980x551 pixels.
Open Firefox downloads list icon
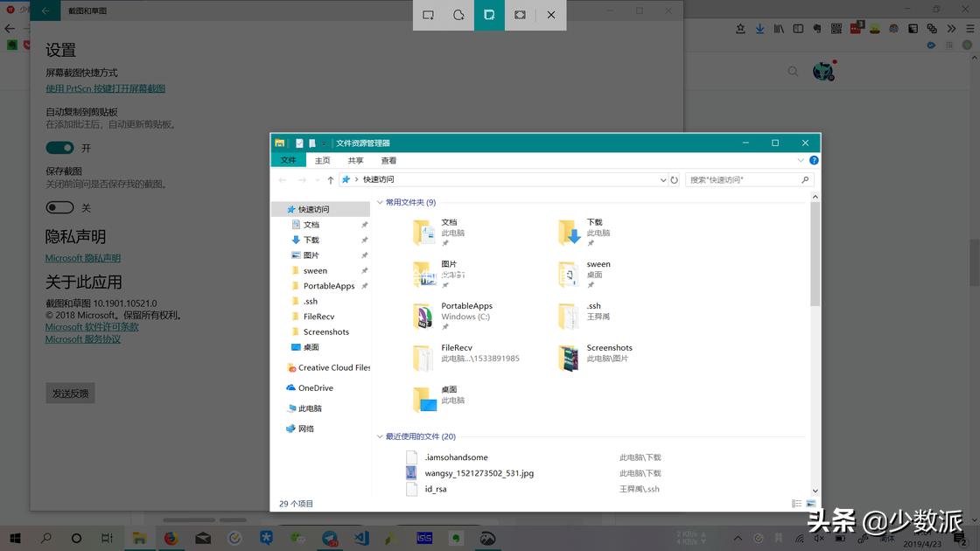759,28
